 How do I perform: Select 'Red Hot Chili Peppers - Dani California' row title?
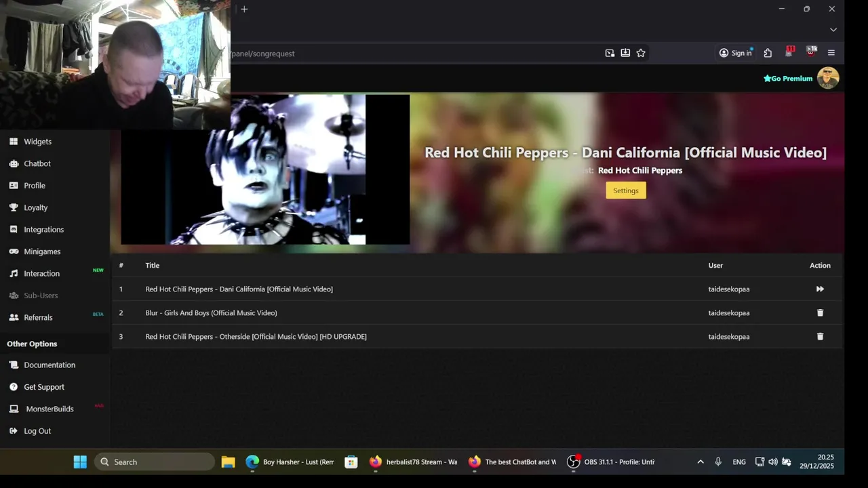click(x=239, y=289)
